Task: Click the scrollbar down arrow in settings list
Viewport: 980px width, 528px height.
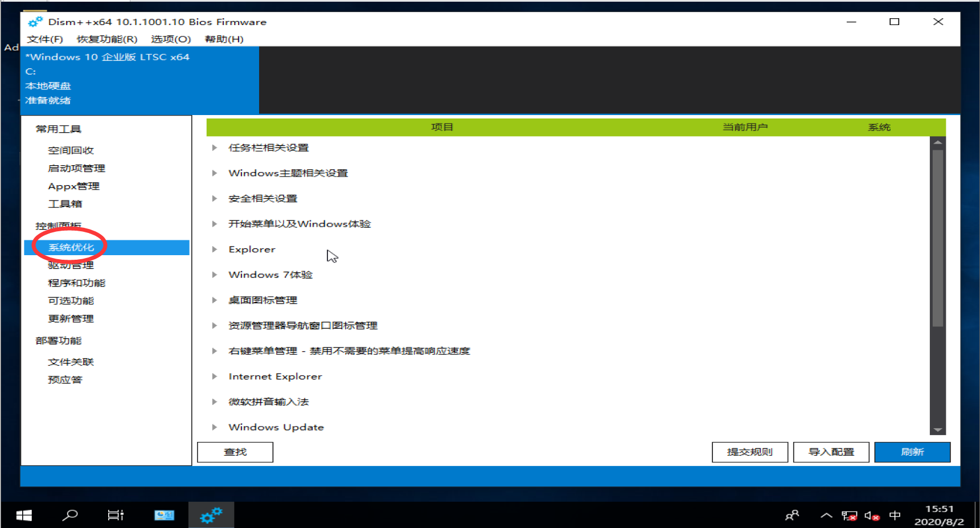Action: tap(937, 430)
